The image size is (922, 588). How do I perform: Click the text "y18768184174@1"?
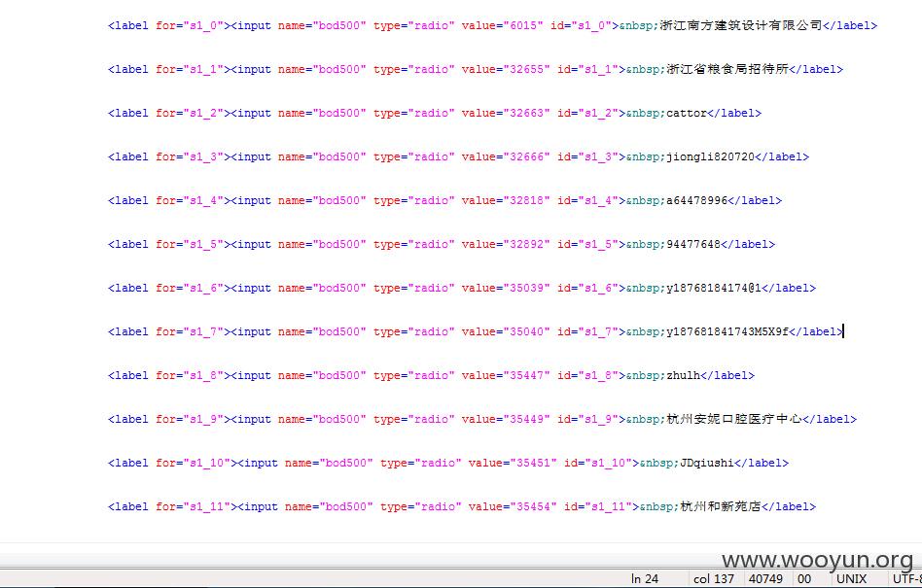[x=714, y=289]
